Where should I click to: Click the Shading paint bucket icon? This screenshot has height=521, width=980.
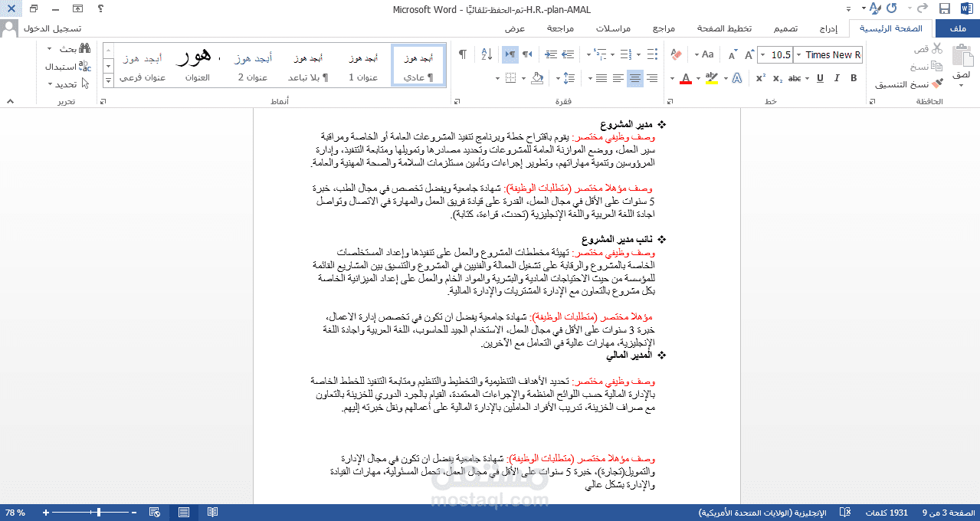coord(537,78)
